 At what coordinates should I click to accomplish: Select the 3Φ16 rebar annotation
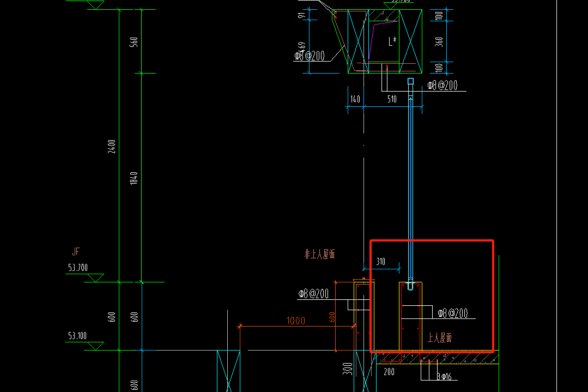click(444, 376)
